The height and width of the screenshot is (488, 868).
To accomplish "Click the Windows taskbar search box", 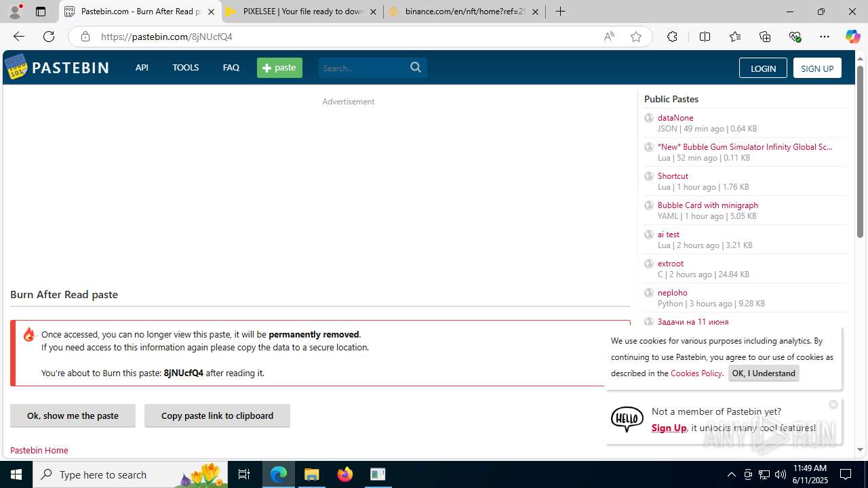I will point(130,474).
